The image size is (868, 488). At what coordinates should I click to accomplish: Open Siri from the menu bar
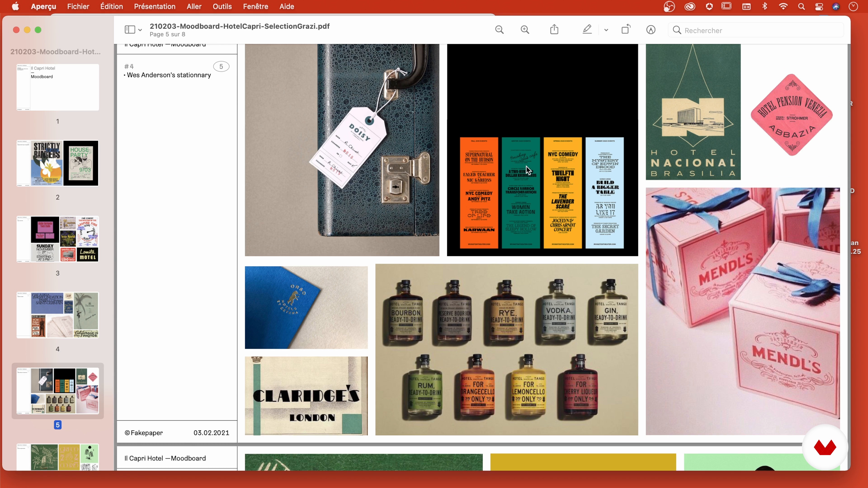[x=836, y=6]
